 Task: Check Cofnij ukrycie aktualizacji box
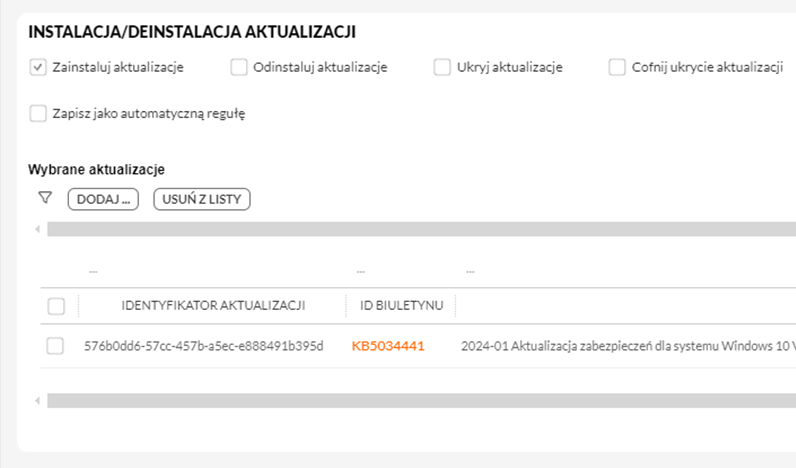(617, 67)
